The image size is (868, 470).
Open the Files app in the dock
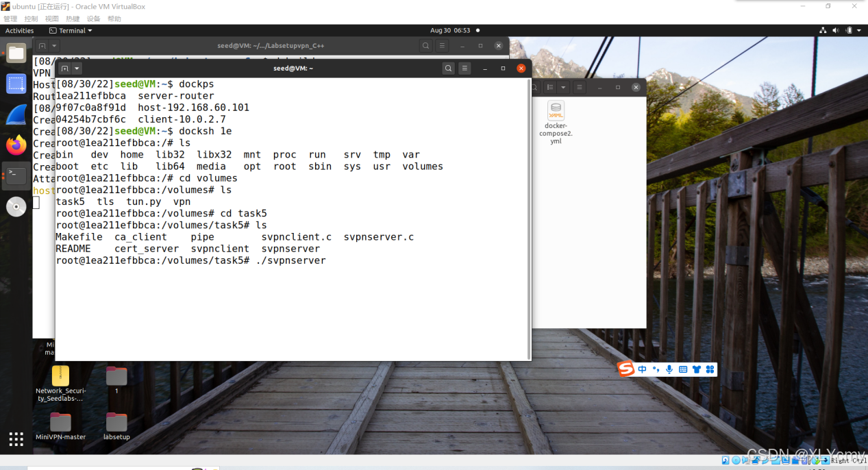coord(16,53)
